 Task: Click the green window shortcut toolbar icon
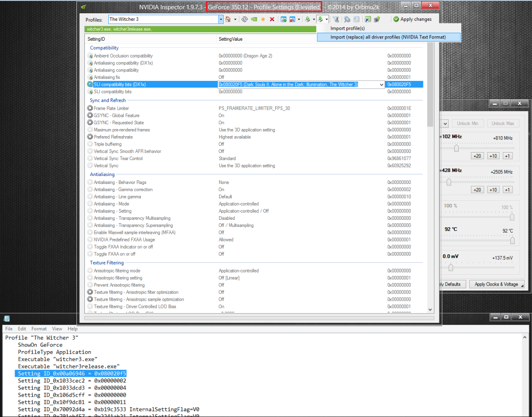[x=368, y=19]
